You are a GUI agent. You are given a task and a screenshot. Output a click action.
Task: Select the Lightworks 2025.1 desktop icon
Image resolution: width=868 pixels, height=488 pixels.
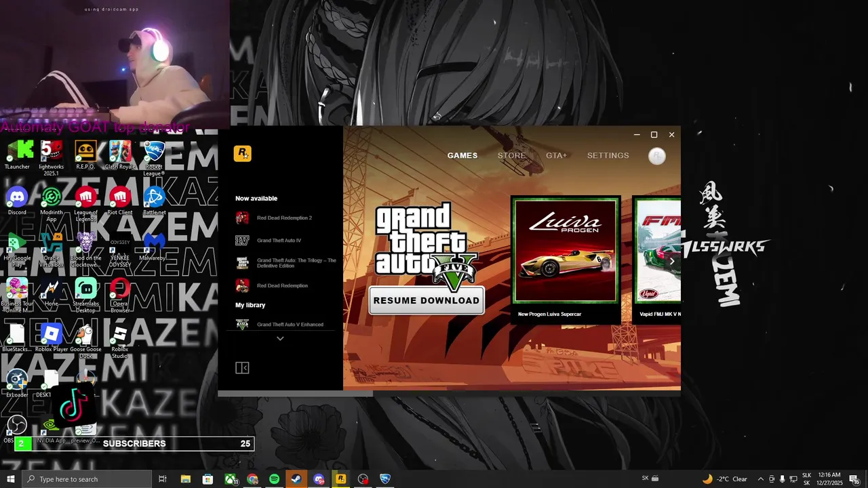(52, 157)
